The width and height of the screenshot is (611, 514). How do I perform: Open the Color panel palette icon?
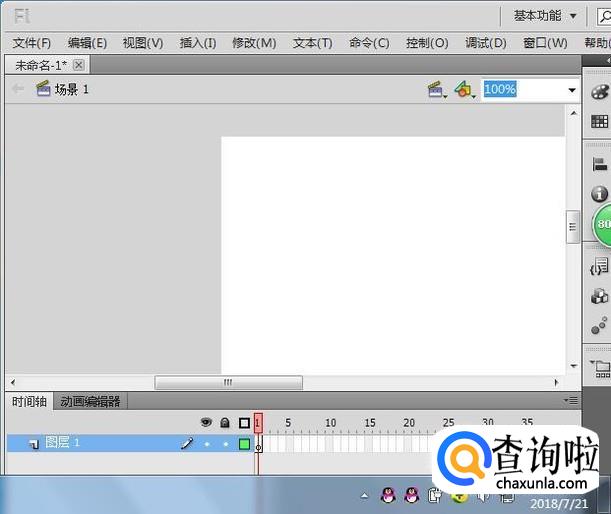click(x=600, y=90)
